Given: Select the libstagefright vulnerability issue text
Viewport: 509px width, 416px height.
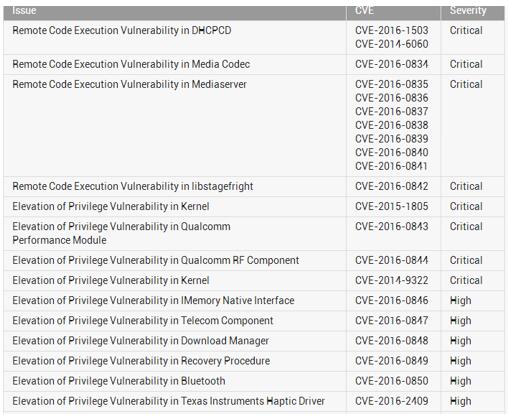Looking at the screenshot, I should point(133,186).
